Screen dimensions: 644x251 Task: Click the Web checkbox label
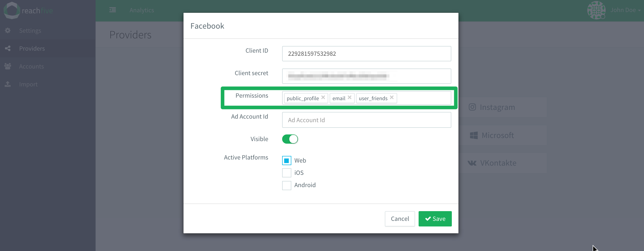(300, 161)
